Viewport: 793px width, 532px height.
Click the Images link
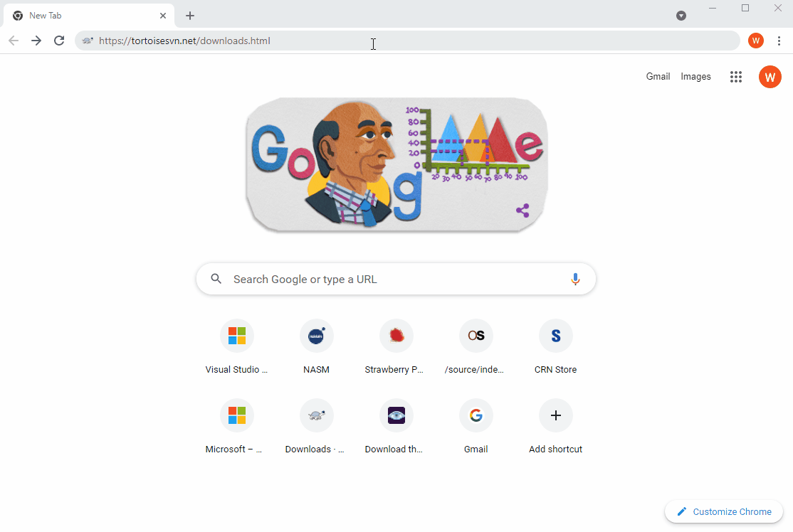click(695, 77)
